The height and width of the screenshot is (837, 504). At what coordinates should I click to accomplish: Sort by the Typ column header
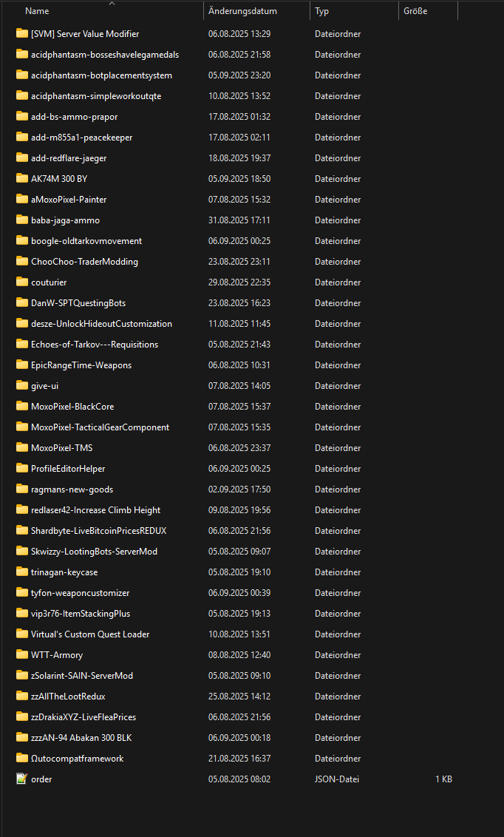pos(321,10)
